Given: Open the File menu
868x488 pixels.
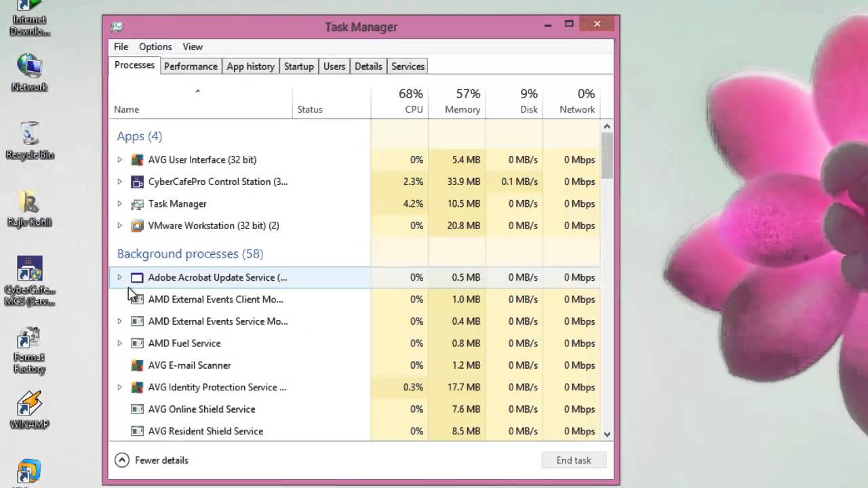Looking at the screenshot, I should tap(121, 47).
